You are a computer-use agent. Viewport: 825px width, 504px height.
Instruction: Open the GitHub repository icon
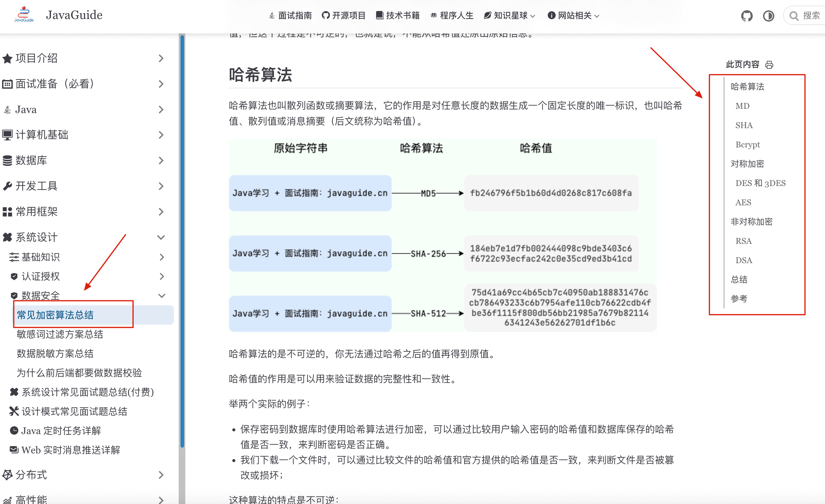coord(747,16)
